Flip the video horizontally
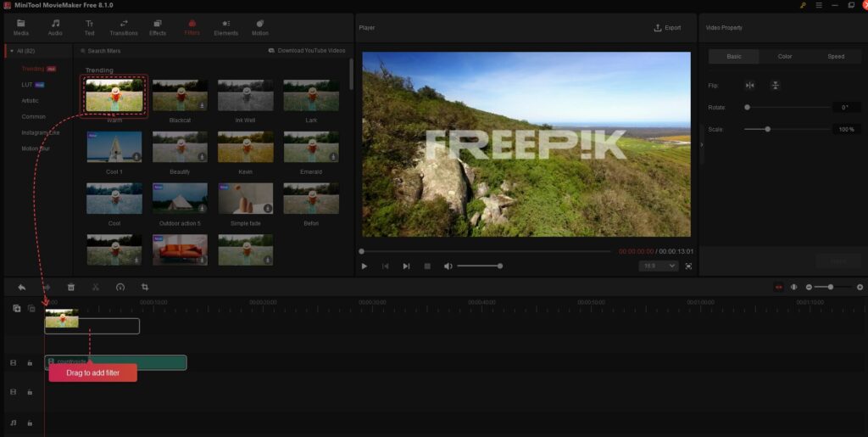This screenshot has height=437, width=868. point(750,86)
